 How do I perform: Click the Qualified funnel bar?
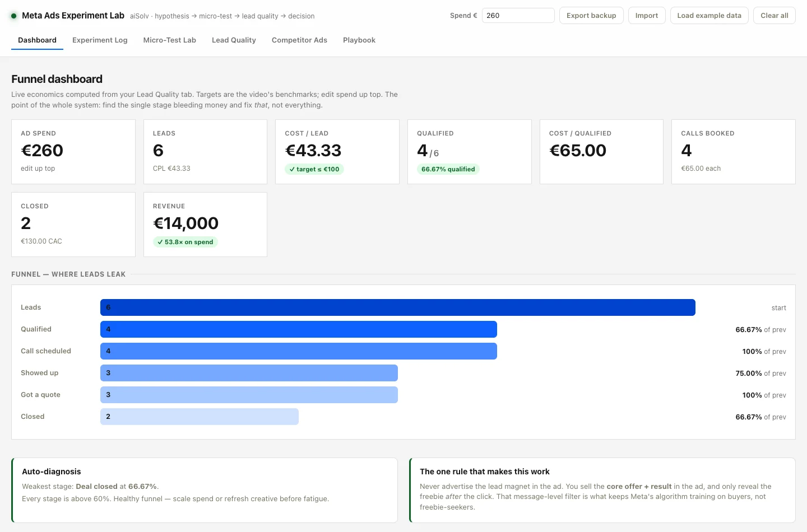[299, 329]
